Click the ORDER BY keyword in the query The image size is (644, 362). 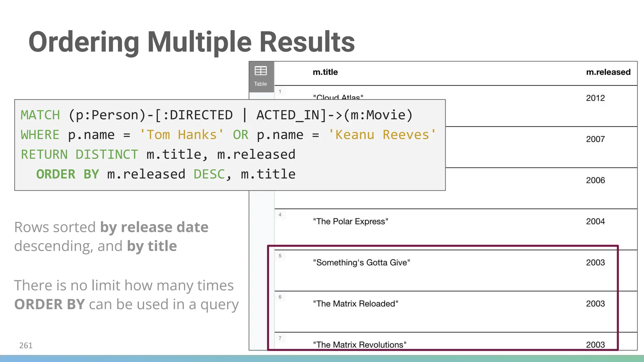coord(68,174)
